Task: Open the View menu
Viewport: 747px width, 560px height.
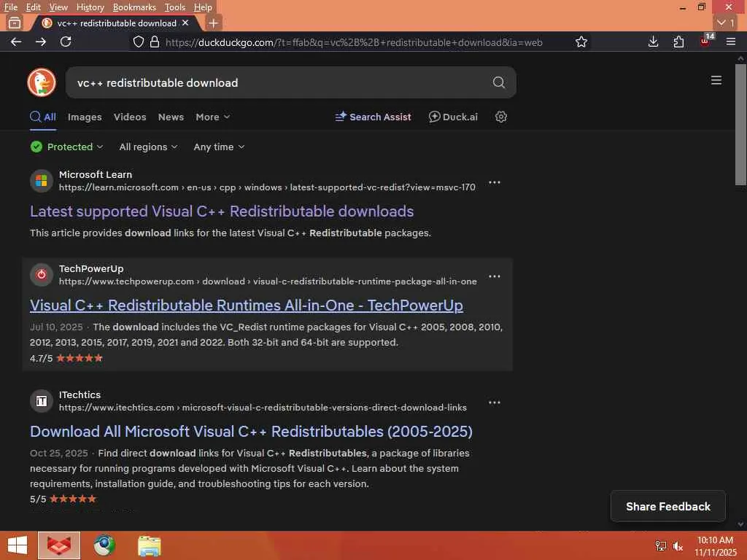Action: pyautogui.click(x=58, y=7)
